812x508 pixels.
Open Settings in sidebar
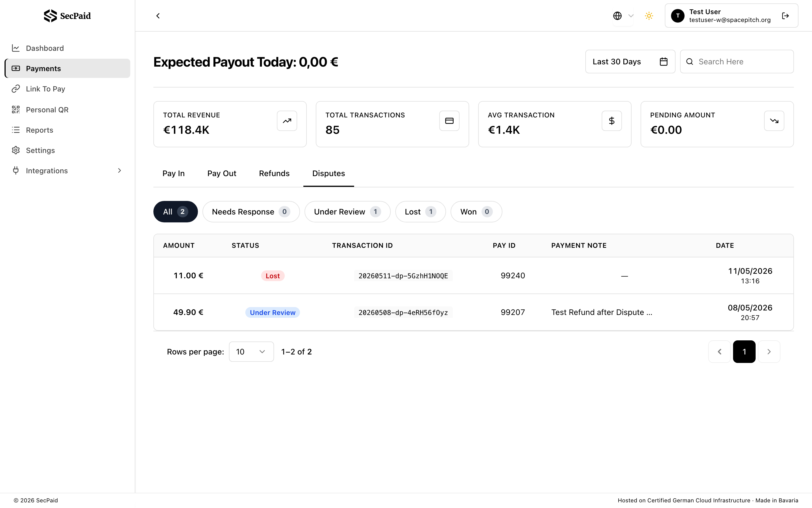coord(67,150)
